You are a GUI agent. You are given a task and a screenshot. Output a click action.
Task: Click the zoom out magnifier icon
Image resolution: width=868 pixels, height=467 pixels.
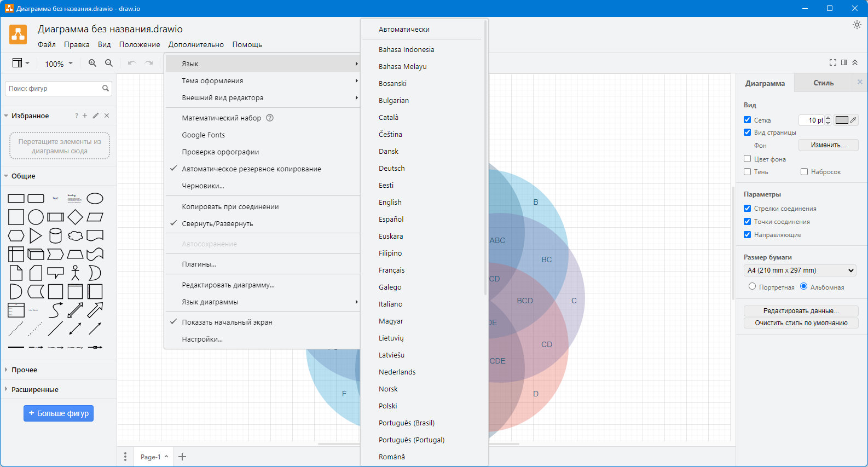109,63
